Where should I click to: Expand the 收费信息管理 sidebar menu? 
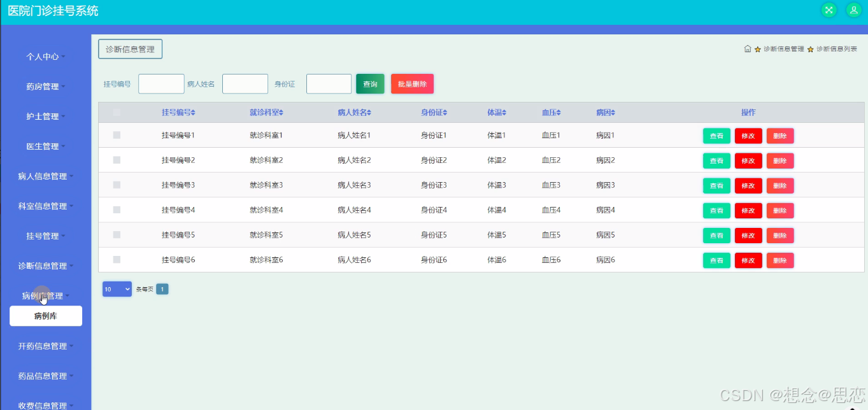45,406
